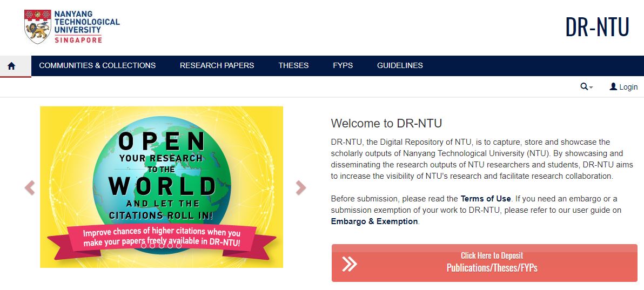
Task: Open the Embargo & Exemption guide link
Action: click(374, 221)
